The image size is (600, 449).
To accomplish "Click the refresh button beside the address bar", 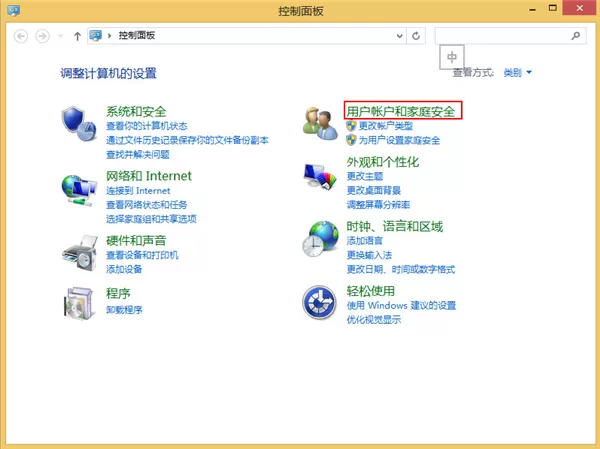I will [416, 36].
